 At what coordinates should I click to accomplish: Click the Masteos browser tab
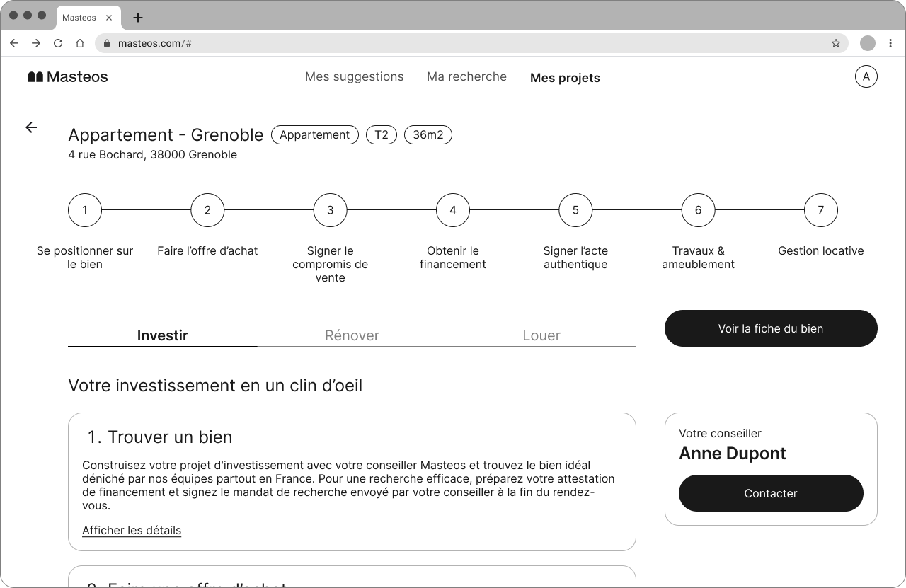point(88,18)
